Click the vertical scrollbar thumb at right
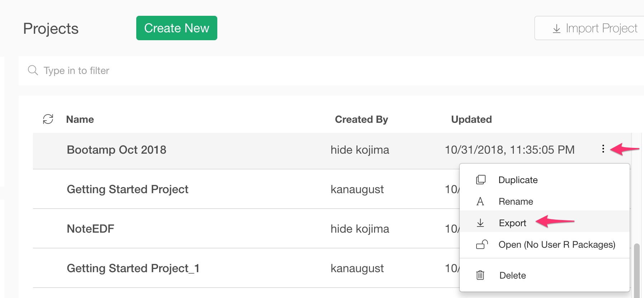644x298 pixels. [x=636, y=271]
